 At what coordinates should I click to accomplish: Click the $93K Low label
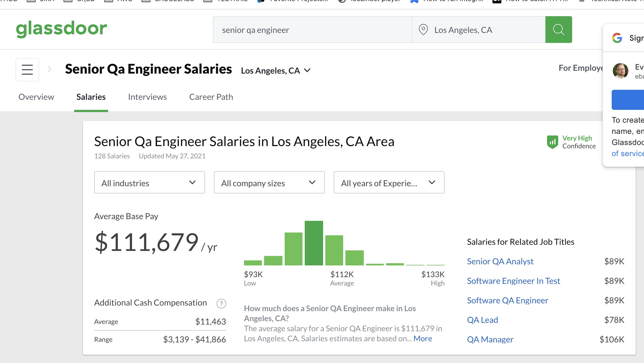(253, 279)
